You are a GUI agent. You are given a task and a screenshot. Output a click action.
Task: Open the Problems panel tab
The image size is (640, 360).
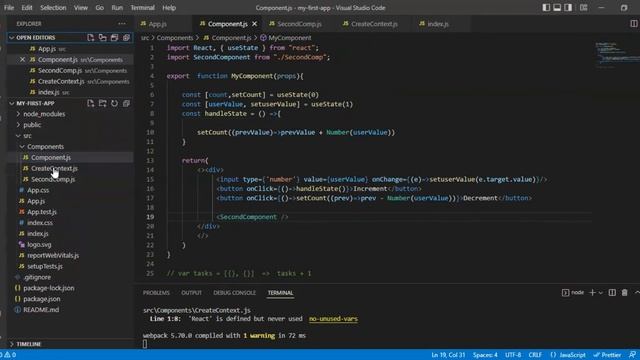click(x=156, y=293)
